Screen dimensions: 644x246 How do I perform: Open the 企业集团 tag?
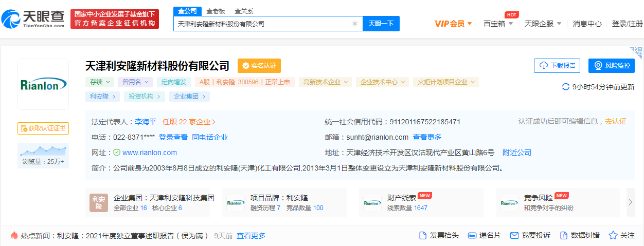[x=189, y=97]
